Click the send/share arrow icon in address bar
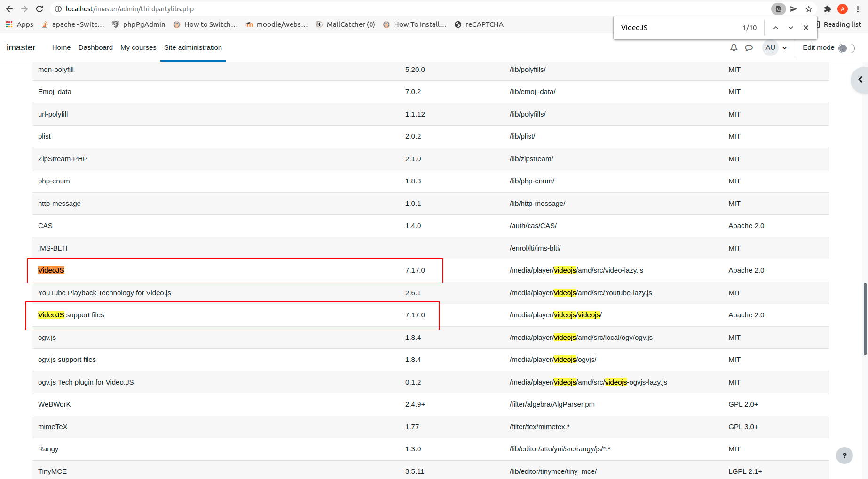This screenshot has width=868, height=479. pyautogui.click(x=794, y=9)
